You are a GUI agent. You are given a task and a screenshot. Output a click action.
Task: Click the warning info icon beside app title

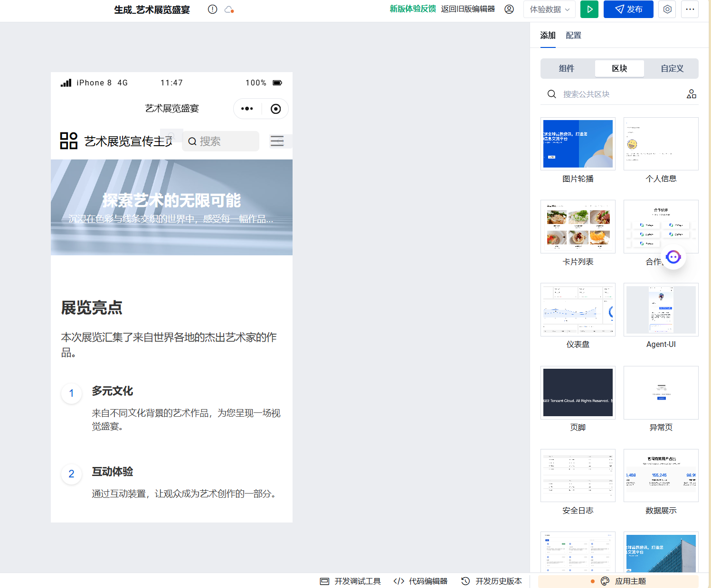click(212, 9)
